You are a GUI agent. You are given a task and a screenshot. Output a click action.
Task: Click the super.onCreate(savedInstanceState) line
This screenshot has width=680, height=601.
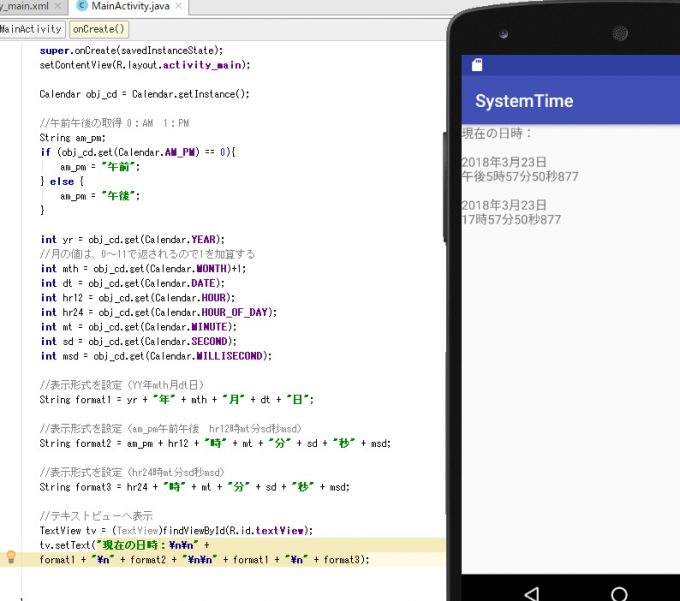pos(131,50)
